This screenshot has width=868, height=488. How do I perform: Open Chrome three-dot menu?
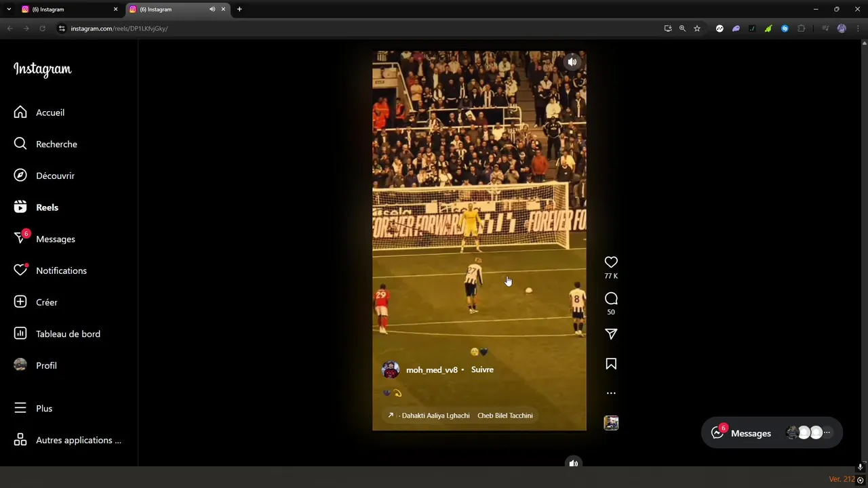tap(857, 28)
